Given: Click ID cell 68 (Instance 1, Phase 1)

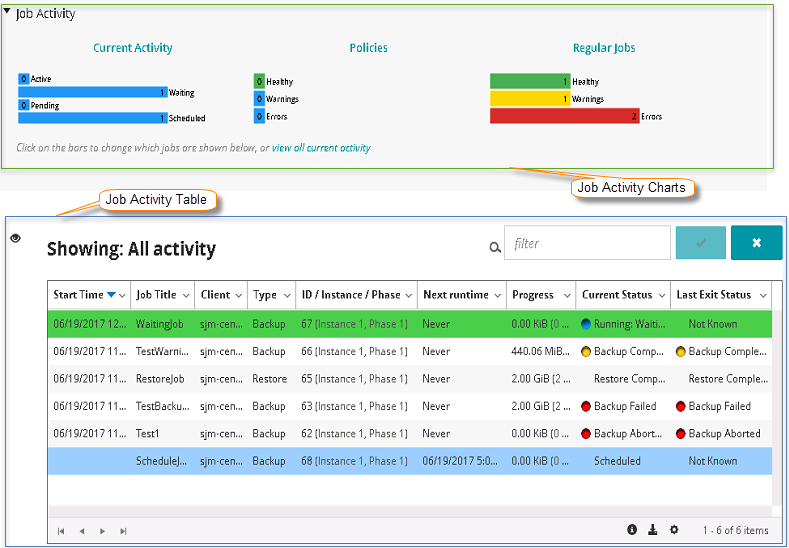Looking at the screenshot, I should point(354,461).
